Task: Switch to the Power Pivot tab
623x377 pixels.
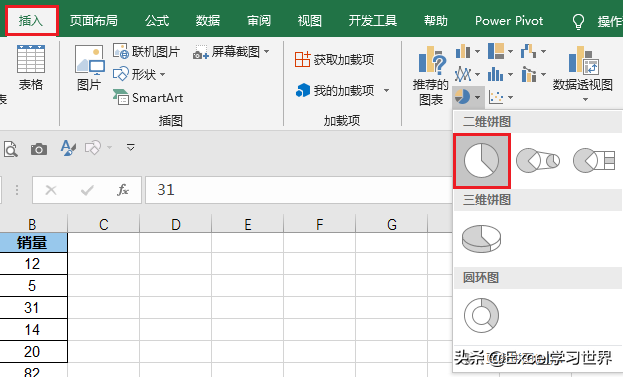Action: pyautogui.click(x=509, y=21)
